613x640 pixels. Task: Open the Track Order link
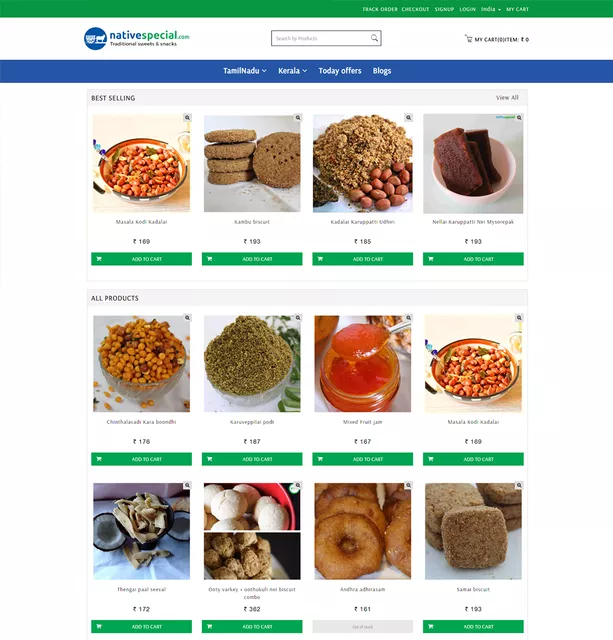tap(380, 9)
